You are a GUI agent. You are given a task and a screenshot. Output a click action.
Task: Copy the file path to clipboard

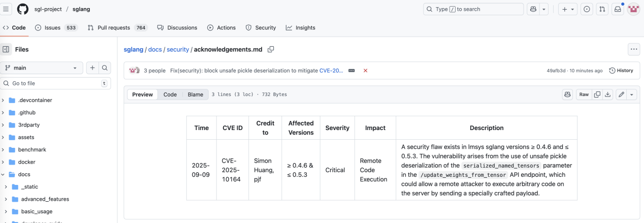271,49
